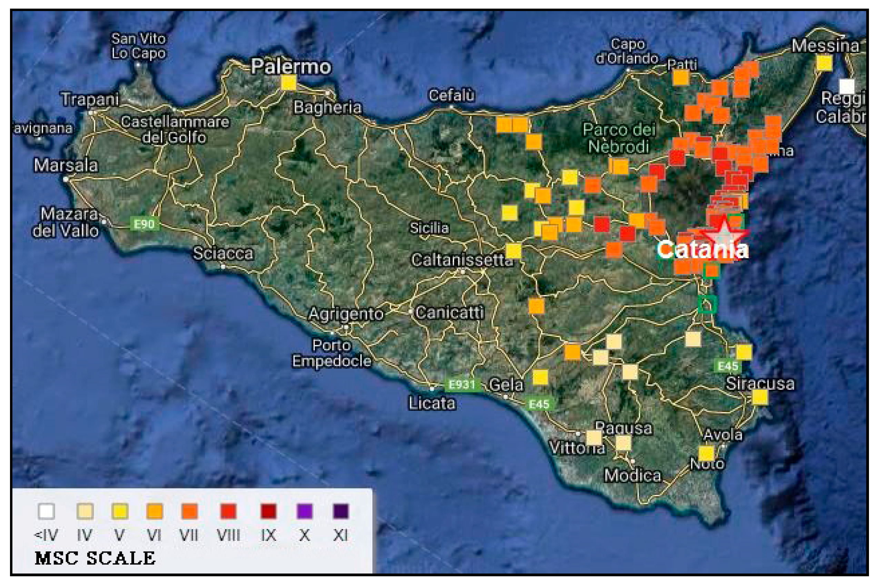Select the white <IV legend swatch
Viewport: 880px width, 588px height.
(x=47, y=511)
